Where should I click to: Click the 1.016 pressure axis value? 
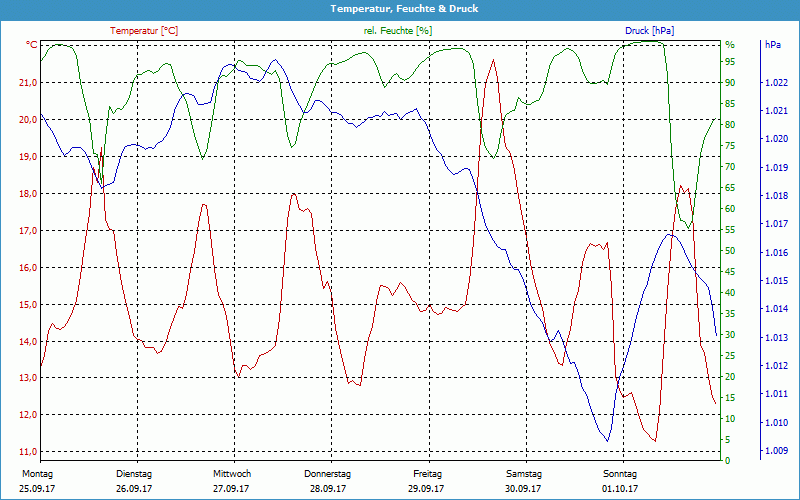tap(777, 253)
